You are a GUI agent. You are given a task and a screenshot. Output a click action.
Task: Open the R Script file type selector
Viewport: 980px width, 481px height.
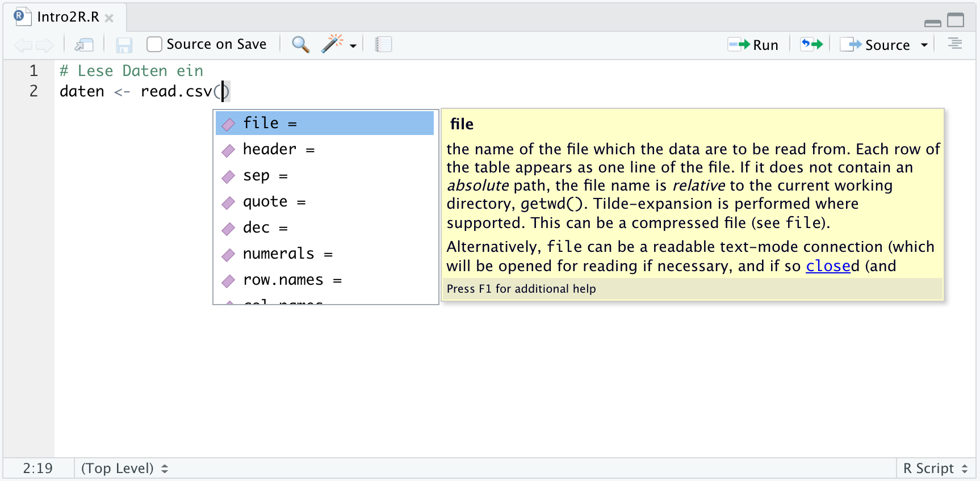[x=935, y=469]
